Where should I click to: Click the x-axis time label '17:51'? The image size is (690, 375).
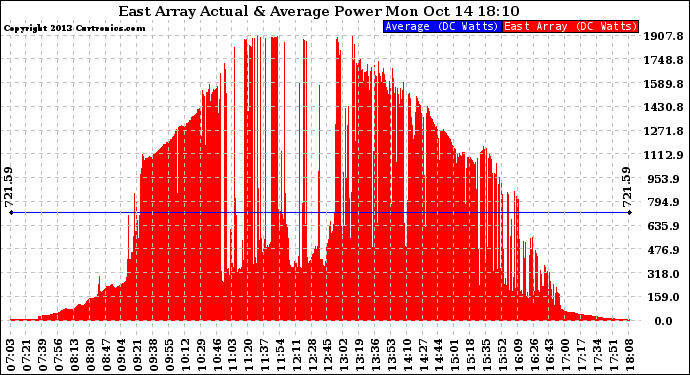[x=613, y=355]
